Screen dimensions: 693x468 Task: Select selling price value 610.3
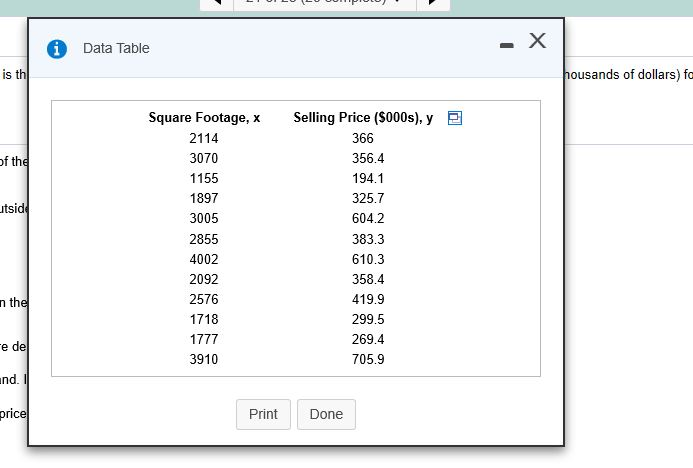click(368, 259)
